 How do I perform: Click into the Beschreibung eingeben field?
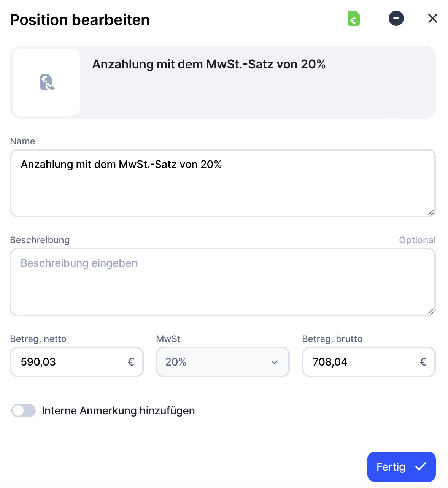point(222,282)
